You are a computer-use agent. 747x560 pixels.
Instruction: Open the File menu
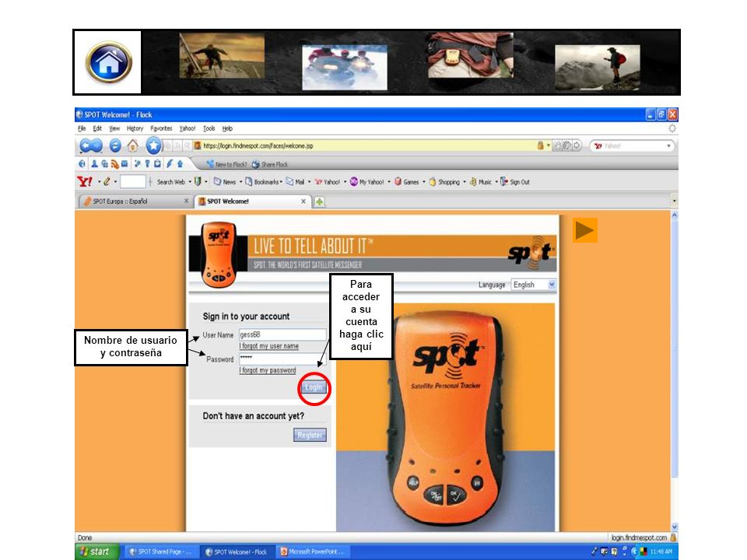pos(82,128)
